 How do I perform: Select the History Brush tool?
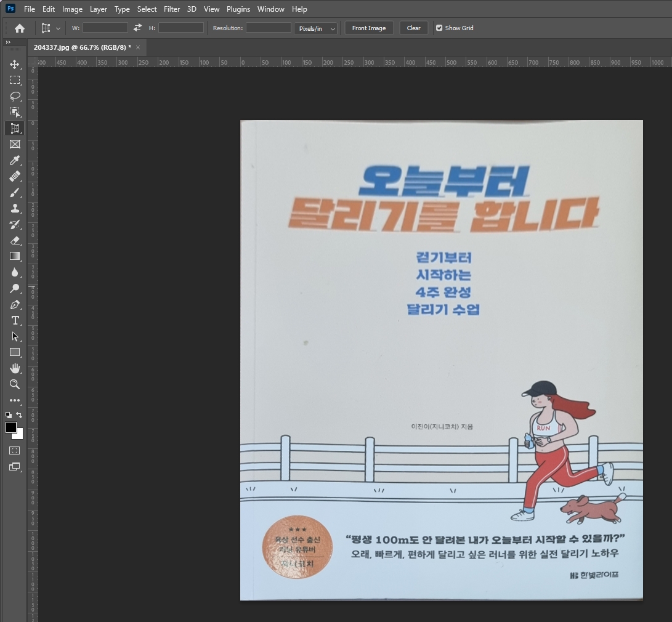click(x=15, y=224)
